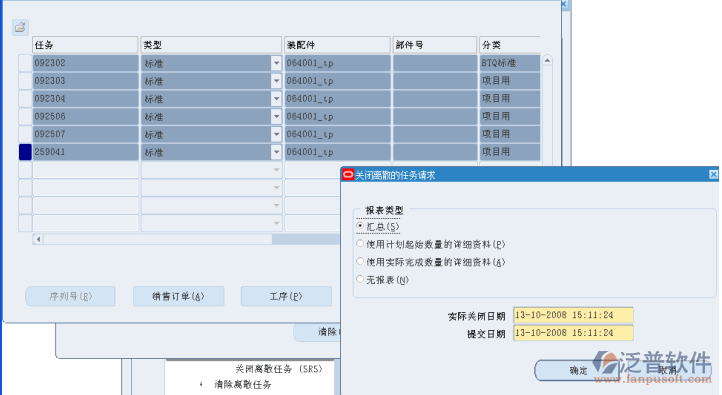Open the 类型 dropdown for task 259041
This screenshot has height=395, width=722.
pos(276,152)
